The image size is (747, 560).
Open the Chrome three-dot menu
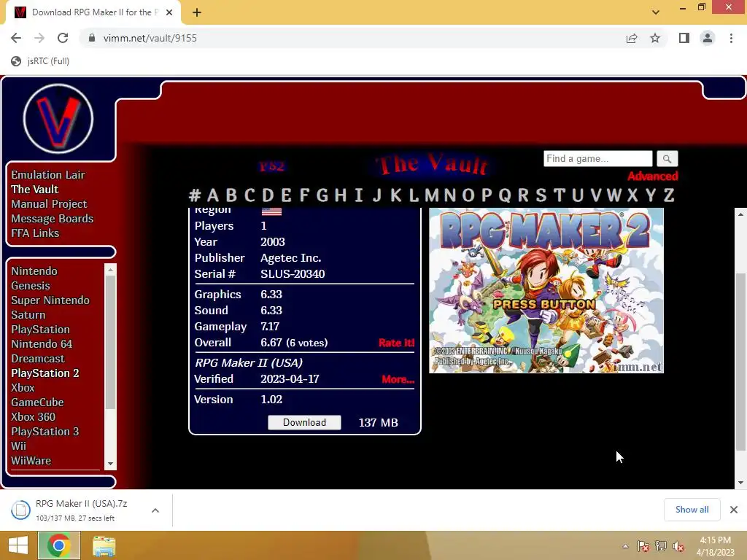coord(731,38)
